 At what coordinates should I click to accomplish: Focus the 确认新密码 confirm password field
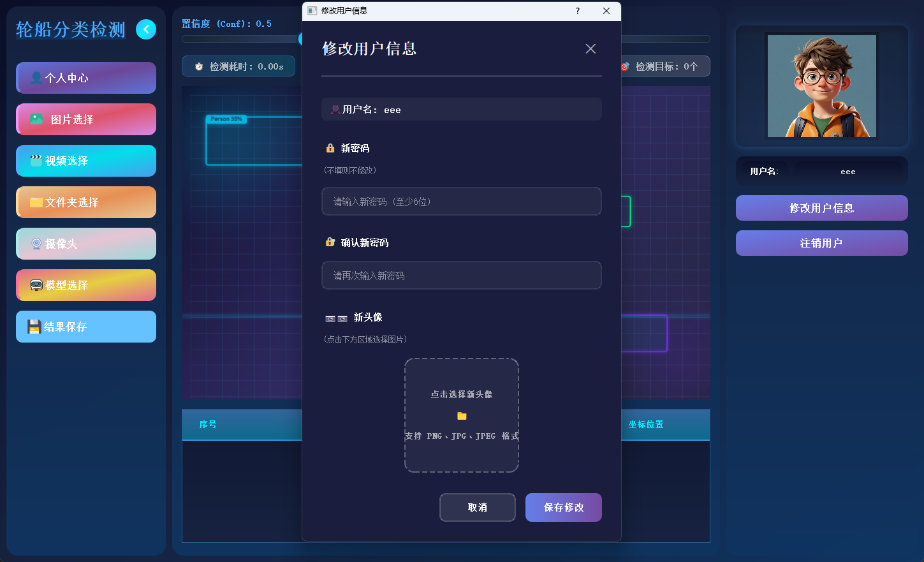click(462, 276)
